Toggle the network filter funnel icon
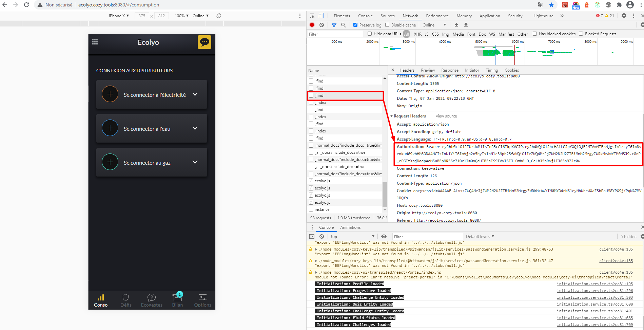Viewport: 644px width, 330px height. [x=334, y=25]
